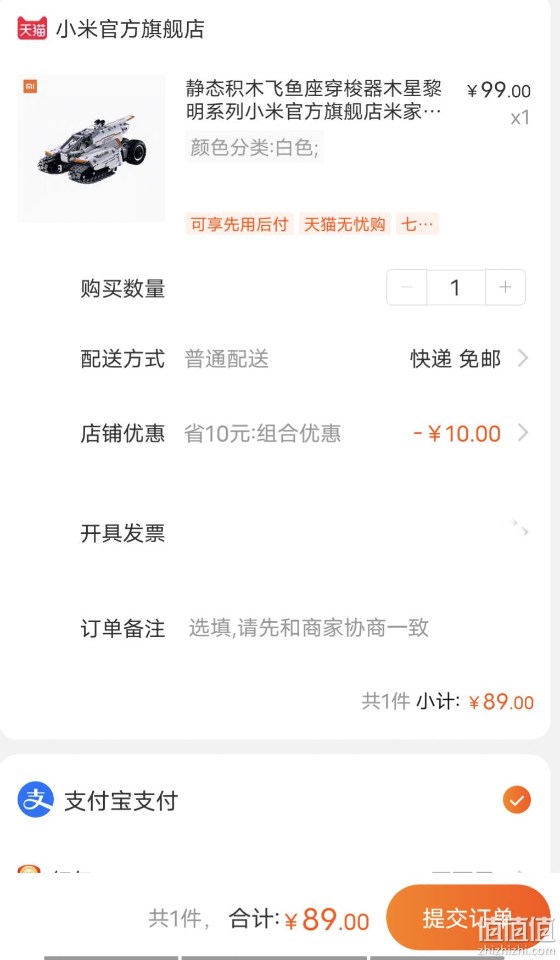Tap the 提交订单 submit order button
560x960 pixels.
pos(468,917)
